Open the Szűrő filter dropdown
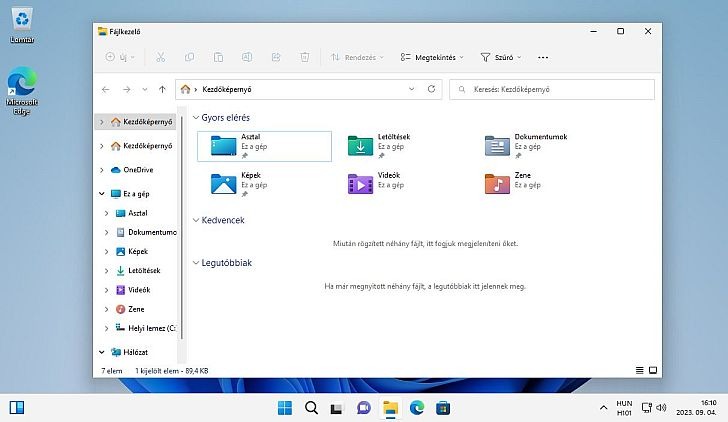Screen dimensions: 728x422 pyautogui.click(x=502, y=58)
